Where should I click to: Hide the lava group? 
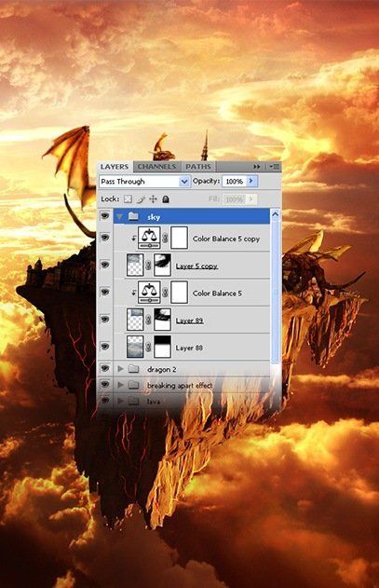click(x=105, y=400)
